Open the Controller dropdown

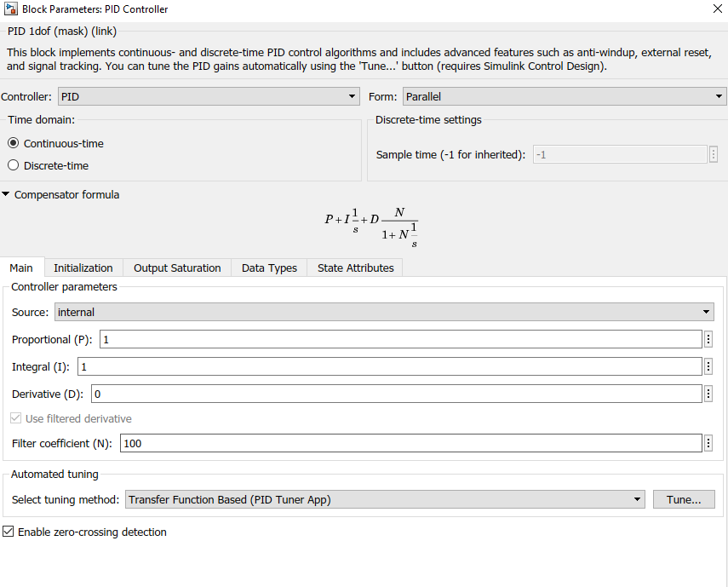(353, 96)
